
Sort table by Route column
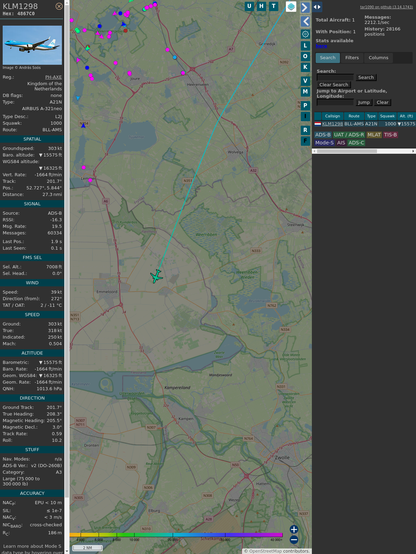click(354, 116)
